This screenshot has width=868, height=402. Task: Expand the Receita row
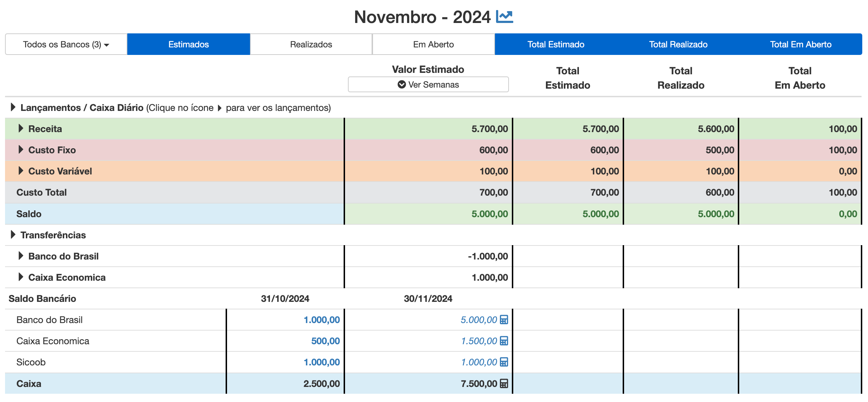tap(21, 128)
